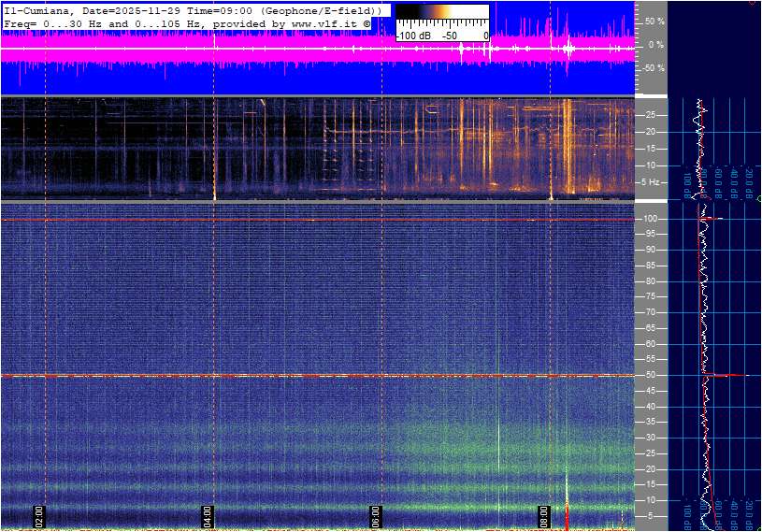Click the -50 % amplitude axis label

point(654,68)
